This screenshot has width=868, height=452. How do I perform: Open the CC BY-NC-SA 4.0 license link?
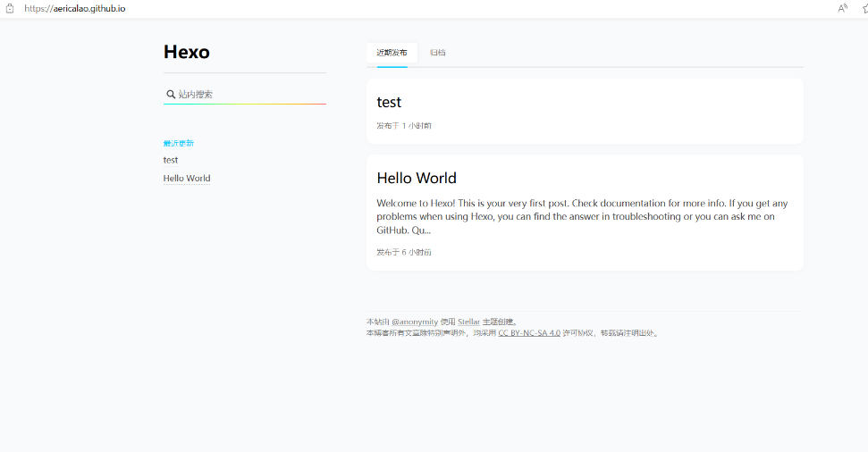click(529, 332)
